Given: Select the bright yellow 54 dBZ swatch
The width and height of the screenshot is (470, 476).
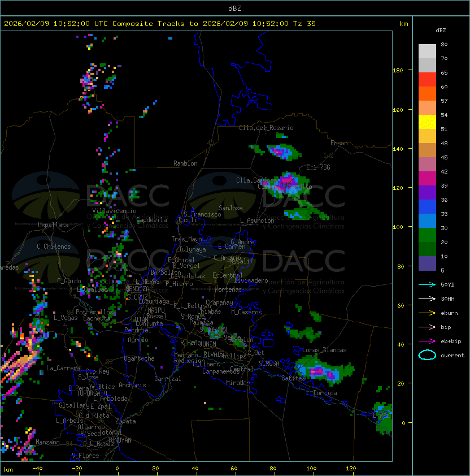Looking at the screenshot, I should (x=427, y=122).
